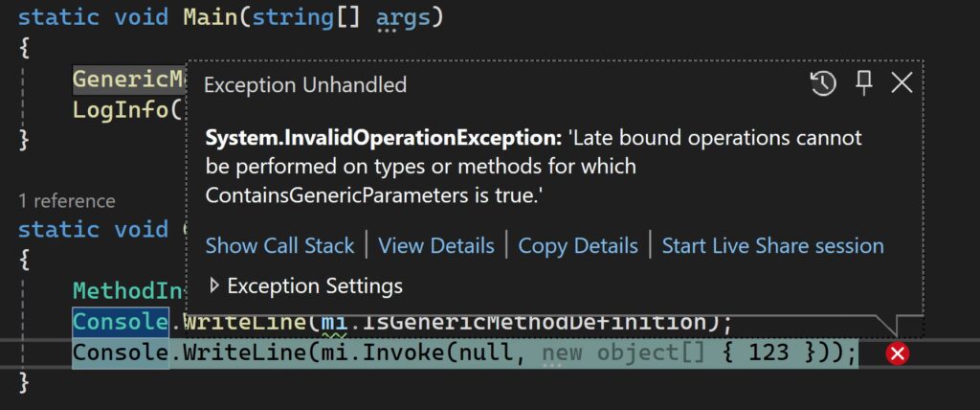Click the history clock icon in exception popup
The width and height of the screenshot is (980, 410).
[x=823, y=84]
